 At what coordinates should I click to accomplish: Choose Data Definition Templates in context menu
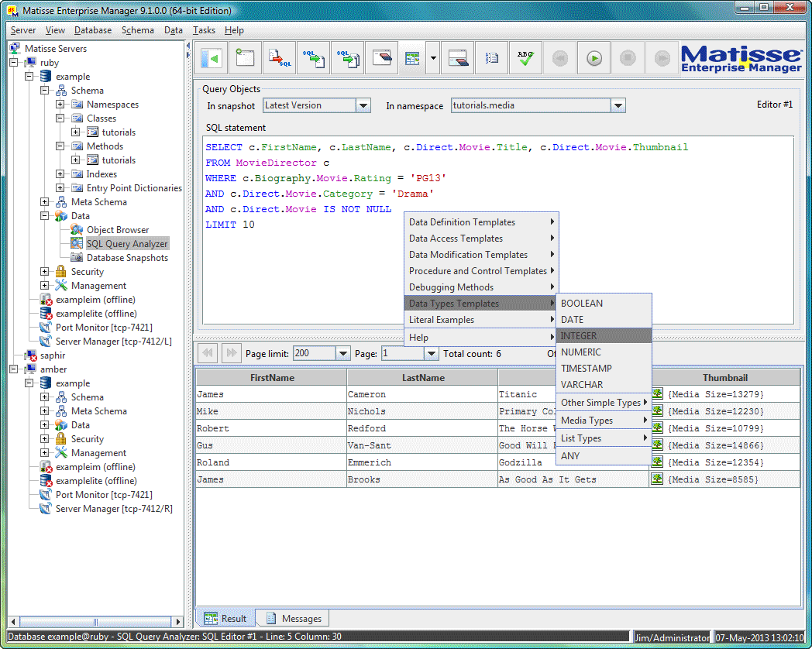pos(481,222)
